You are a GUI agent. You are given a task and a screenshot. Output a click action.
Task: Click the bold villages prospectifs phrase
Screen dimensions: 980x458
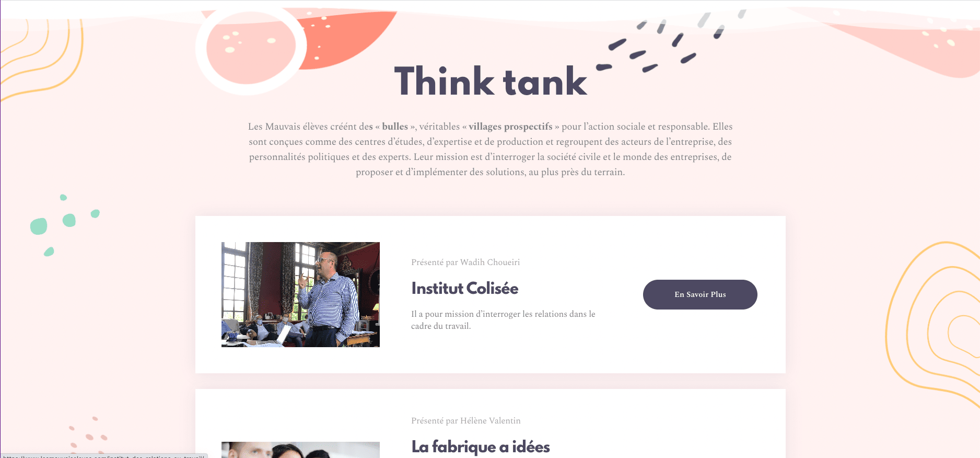[510, 127]
